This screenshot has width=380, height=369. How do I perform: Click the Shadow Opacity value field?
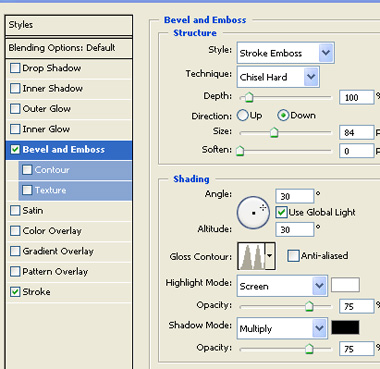[356, 349]
